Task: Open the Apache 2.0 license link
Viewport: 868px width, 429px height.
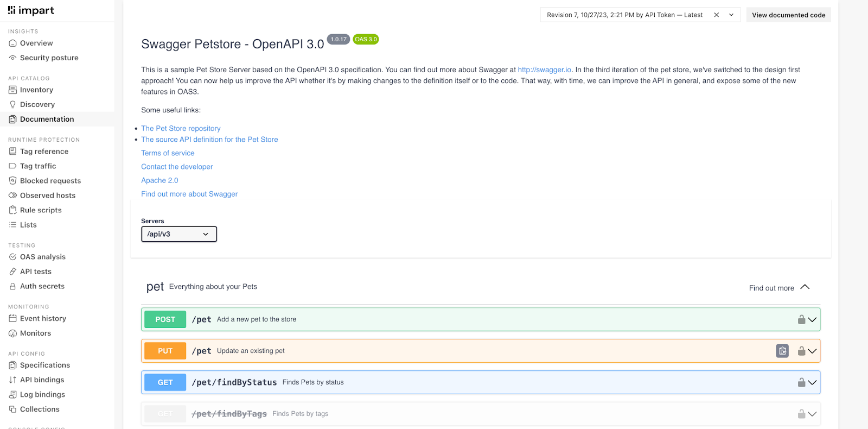Action: (159, 180)
